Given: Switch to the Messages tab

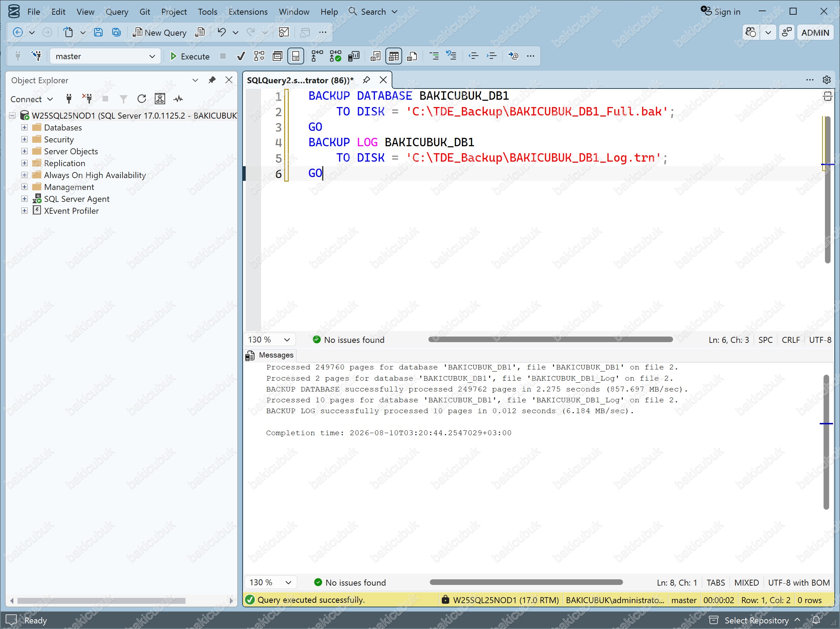Looking at the screenshot, I should 269,355.
